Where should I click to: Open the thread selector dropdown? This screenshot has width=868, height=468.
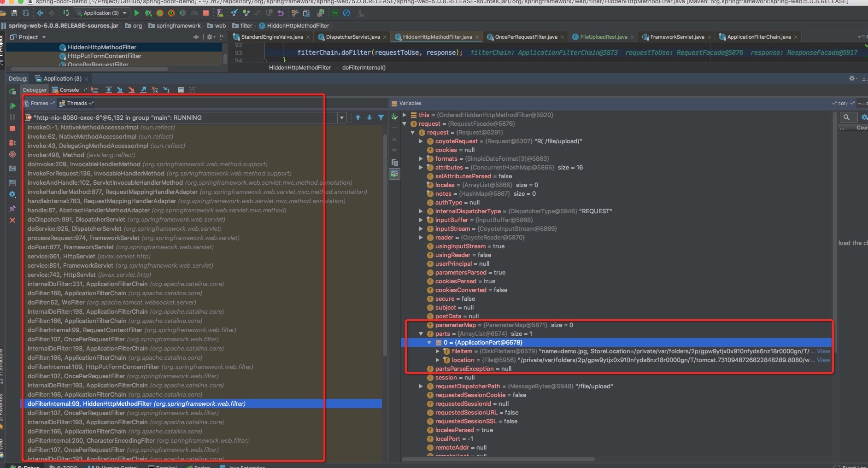point(342,118)
